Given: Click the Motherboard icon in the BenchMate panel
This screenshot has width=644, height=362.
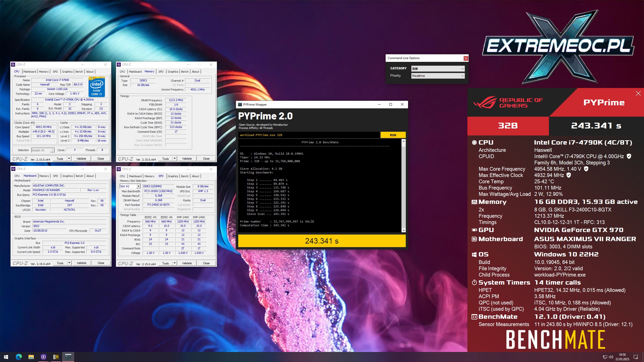Looking at the screenshot, I should click(474, 239).
